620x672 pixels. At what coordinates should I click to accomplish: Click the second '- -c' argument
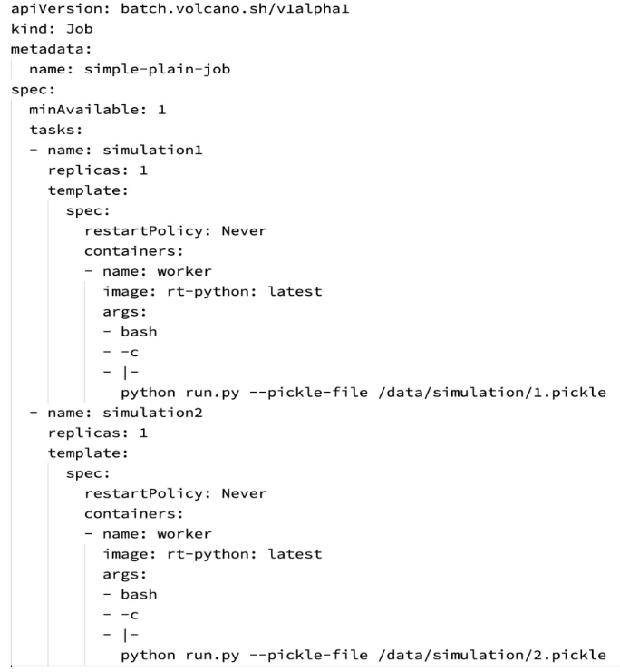[121, 615]
